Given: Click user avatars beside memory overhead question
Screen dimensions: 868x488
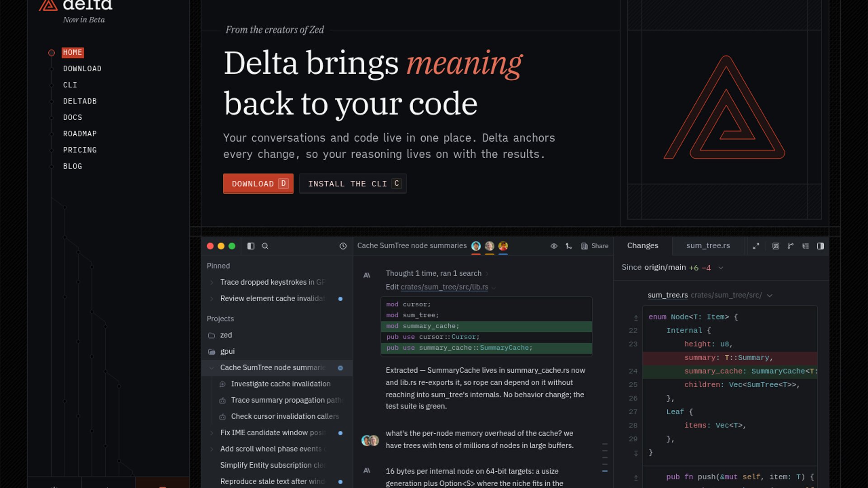Looking at the screenshot, I should [370, 440].
